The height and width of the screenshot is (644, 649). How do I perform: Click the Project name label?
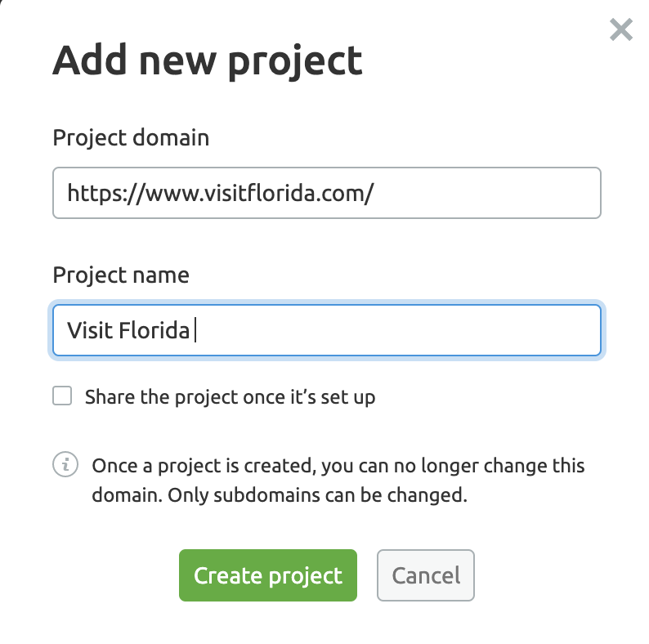pyautogui.click(x=121, y=275)
